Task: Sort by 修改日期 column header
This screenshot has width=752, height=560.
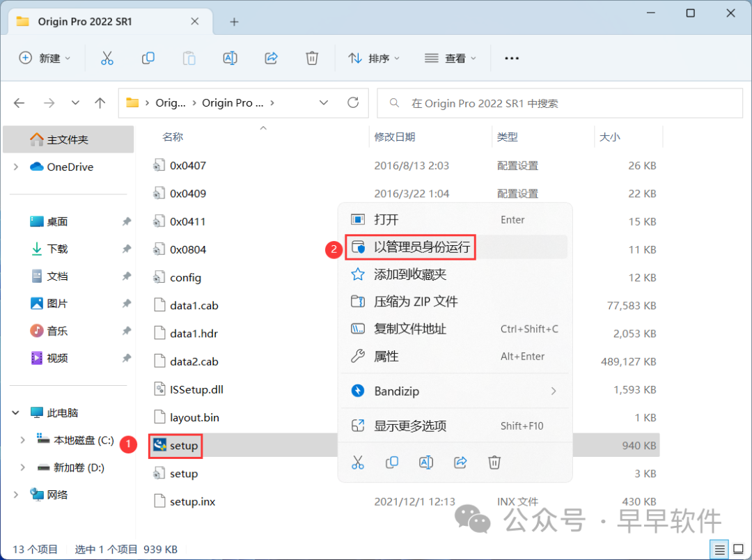Action: pyautogui.click(x=395, y=137)
